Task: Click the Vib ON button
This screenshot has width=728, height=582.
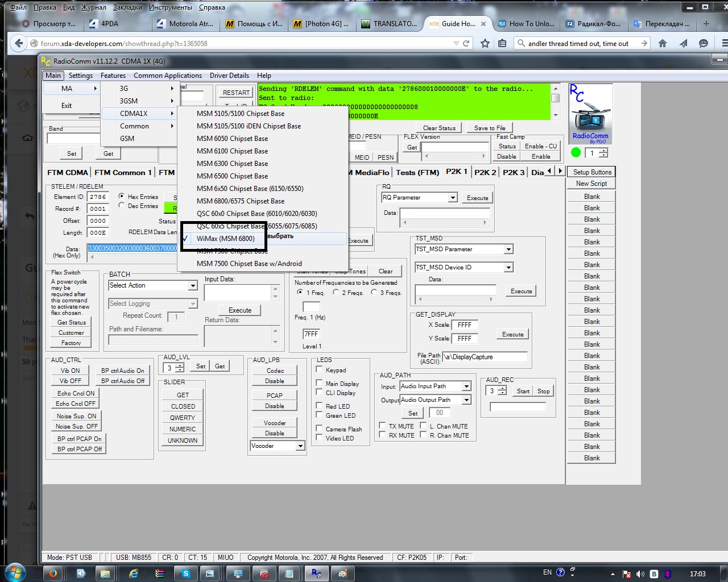Action: (x=71, y=371)
